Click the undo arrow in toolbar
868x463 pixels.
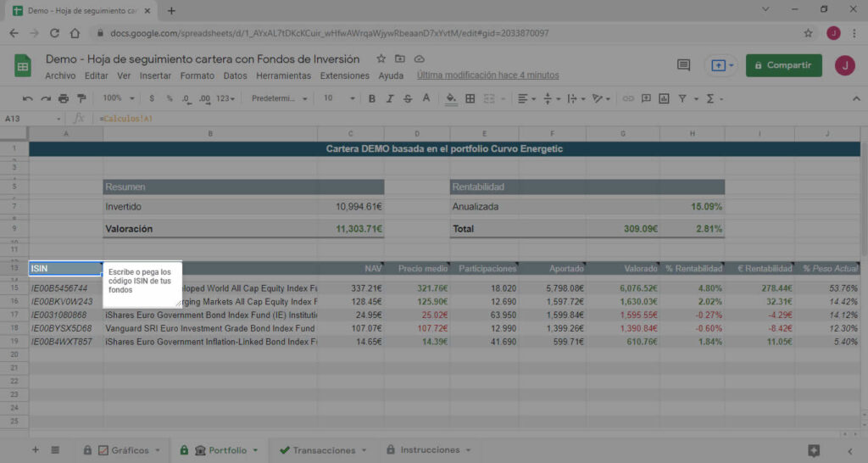(x=27, y=98)
